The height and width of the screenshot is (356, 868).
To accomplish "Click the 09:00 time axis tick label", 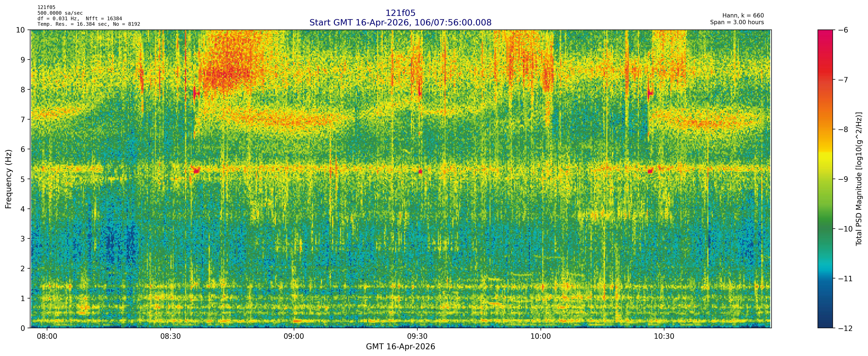I will pyautogui.click(x=294, y=336).
